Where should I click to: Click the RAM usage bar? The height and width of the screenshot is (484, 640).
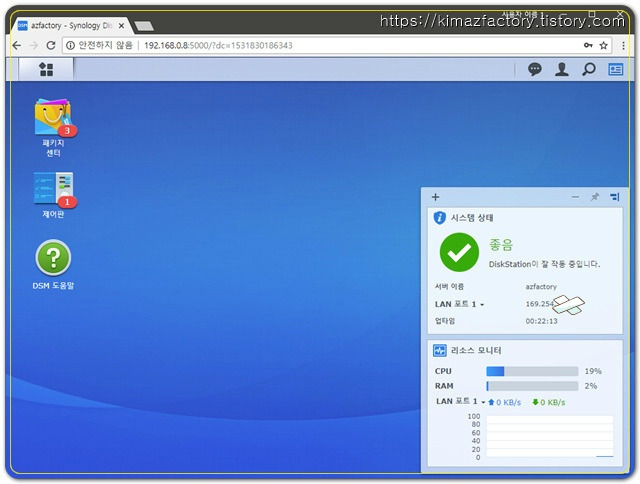532,386
